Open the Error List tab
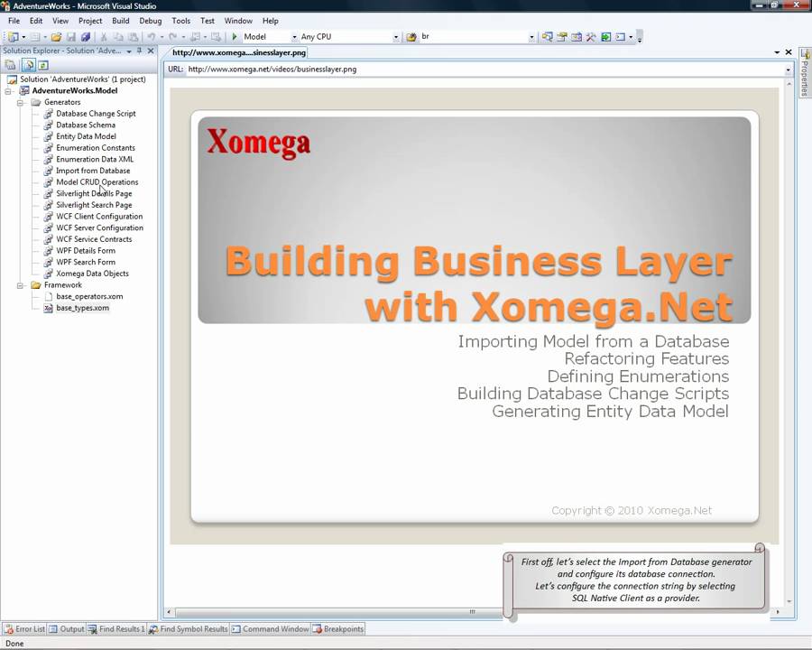 pos(24,628)
